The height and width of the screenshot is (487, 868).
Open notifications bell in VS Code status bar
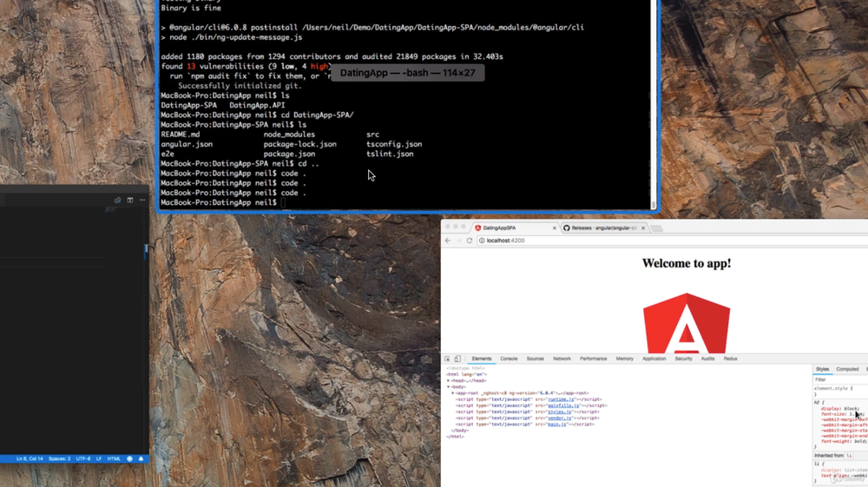click(141, 458)
